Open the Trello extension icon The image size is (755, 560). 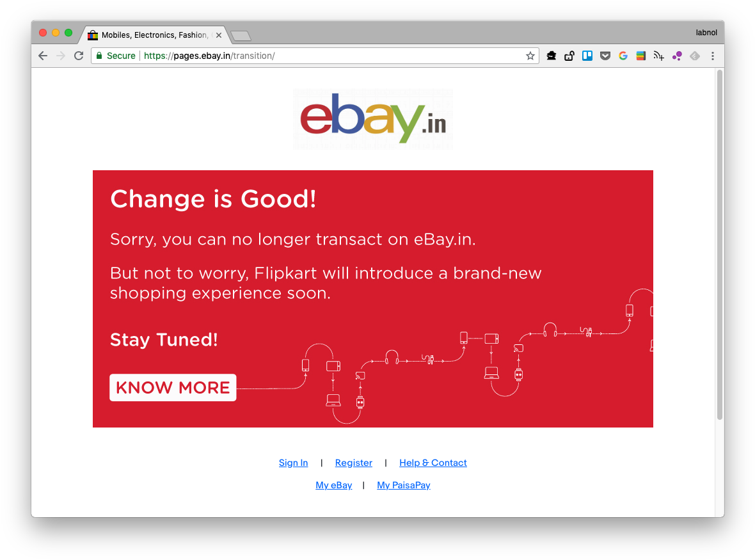point(587,56)
